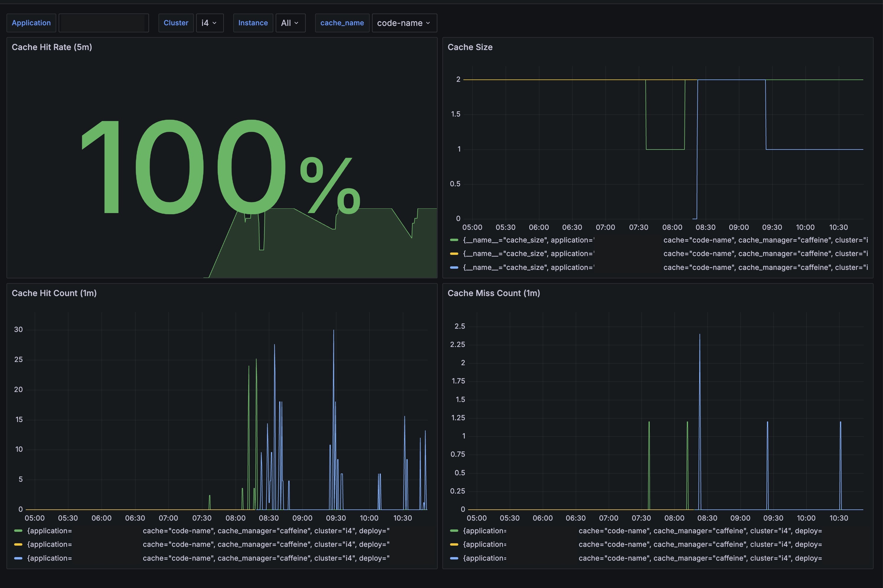Click green series color icon in Cache Hit Count legend
Viewport: 883px width, 588px height.
coord(18,531)
